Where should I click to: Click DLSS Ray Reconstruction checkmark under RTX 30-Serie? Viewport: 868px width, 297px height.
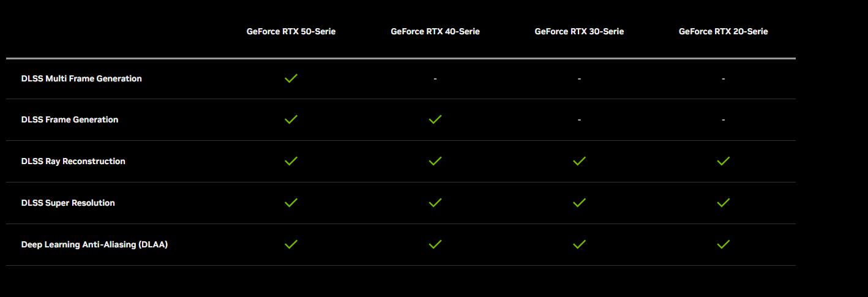tap(579, 161)
